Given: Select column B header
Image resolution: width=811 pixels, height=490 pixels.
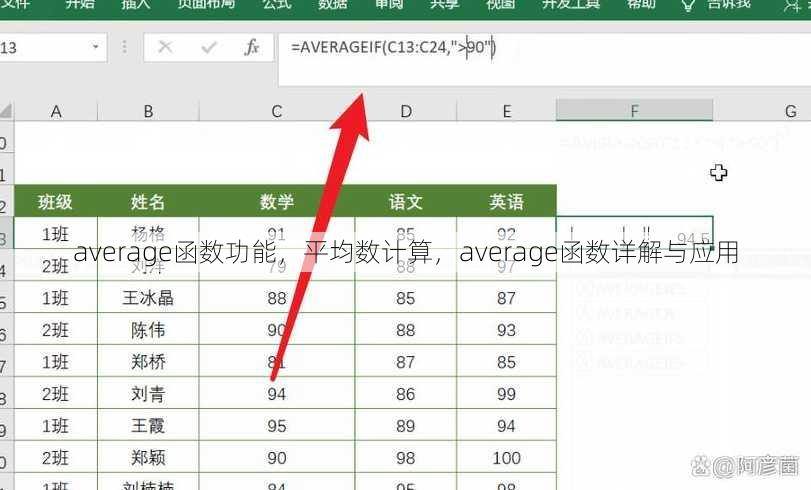Looking at the screenshot, I should click(x=148, y=111).
